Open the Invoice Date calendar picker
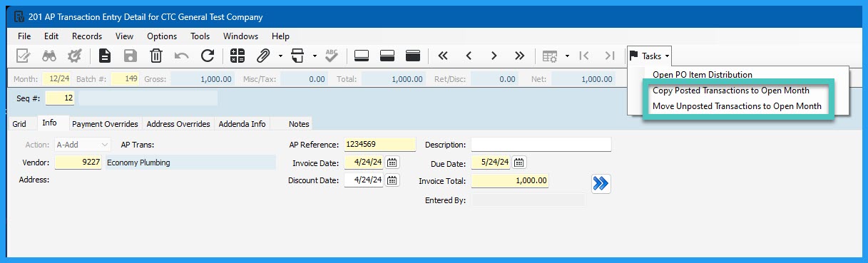868x263 pixels. click(x=392, y=163)
